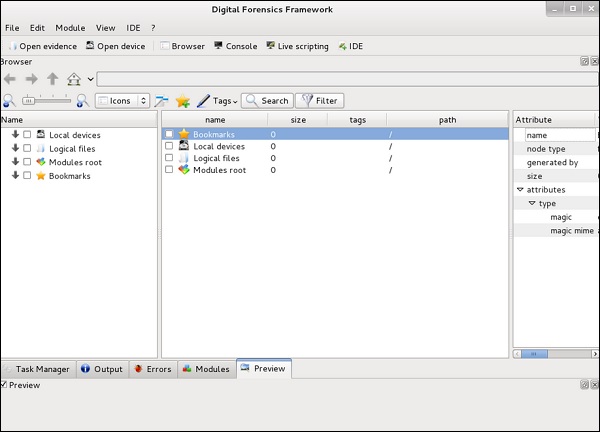The image size is (600, 432).
Task: Click the bookmark star icon in toolbar
Action: [183, 101]
